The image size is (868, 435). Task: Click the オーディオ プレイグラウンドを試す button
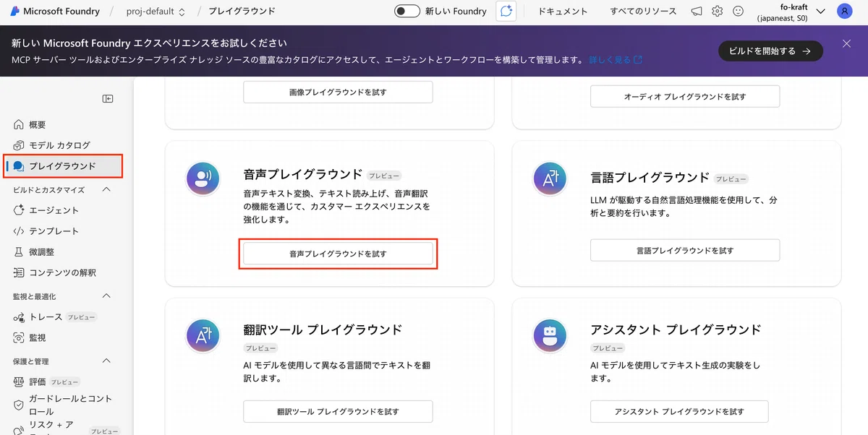coord(685,96)
